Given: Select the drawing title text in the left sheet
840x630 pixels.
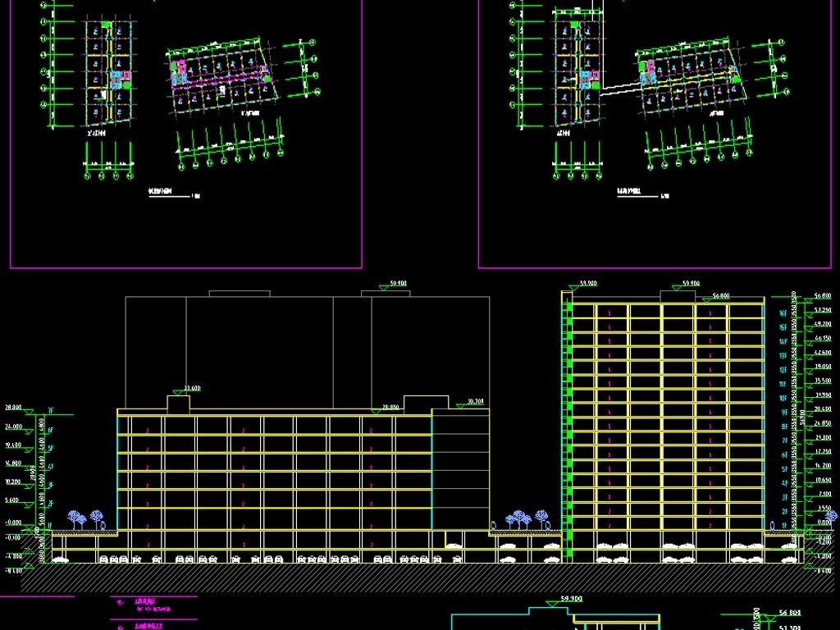Looking at the screenshot, I should 160,195.
